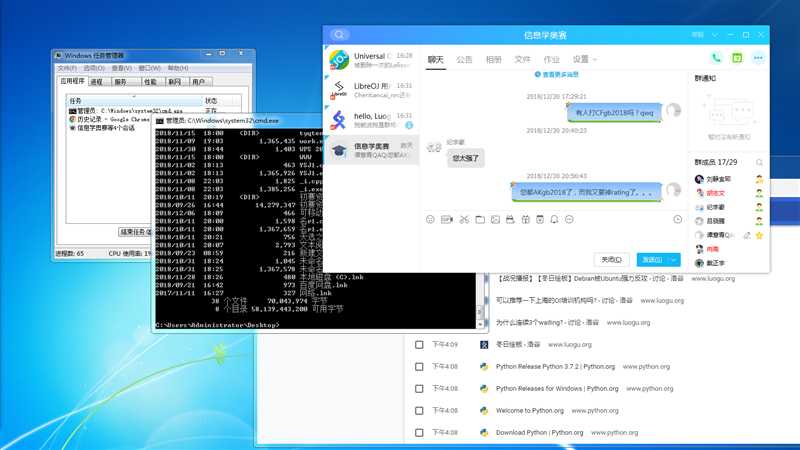The width and height of the screenshot is (800, 450).
Task: Click the icon between picture and gift icons
Action: (510, 219)
